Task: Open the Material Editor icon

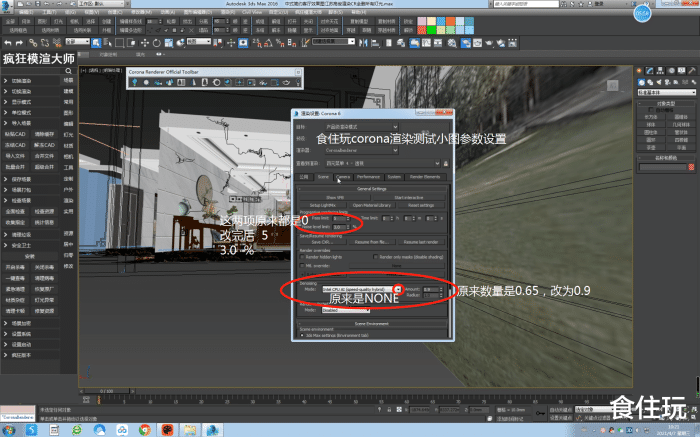Action: (x=452, y=43)
